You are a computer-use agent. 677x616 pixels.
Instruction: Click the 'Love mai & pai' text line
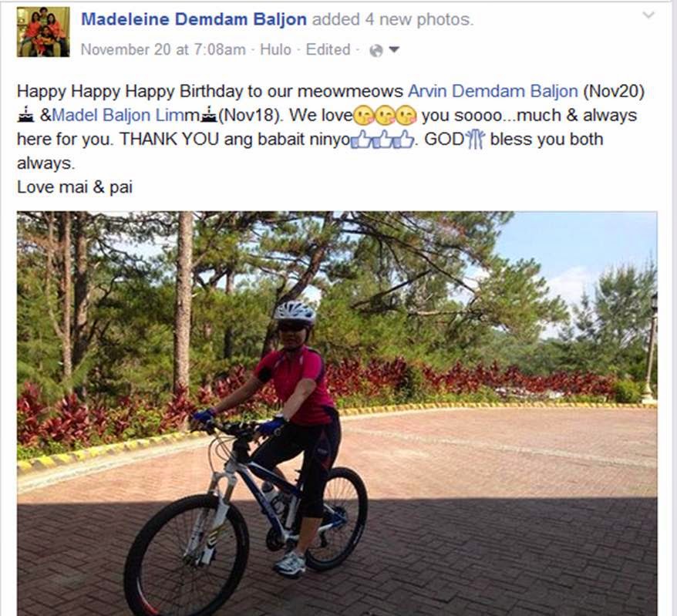[x=75, y=187]
